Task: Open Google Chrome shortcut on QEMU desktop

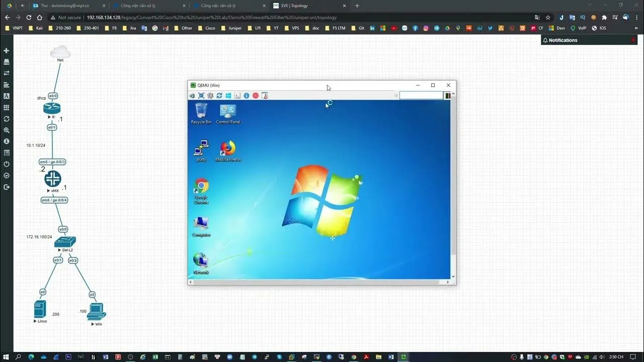Action: [x=201, y=191]
